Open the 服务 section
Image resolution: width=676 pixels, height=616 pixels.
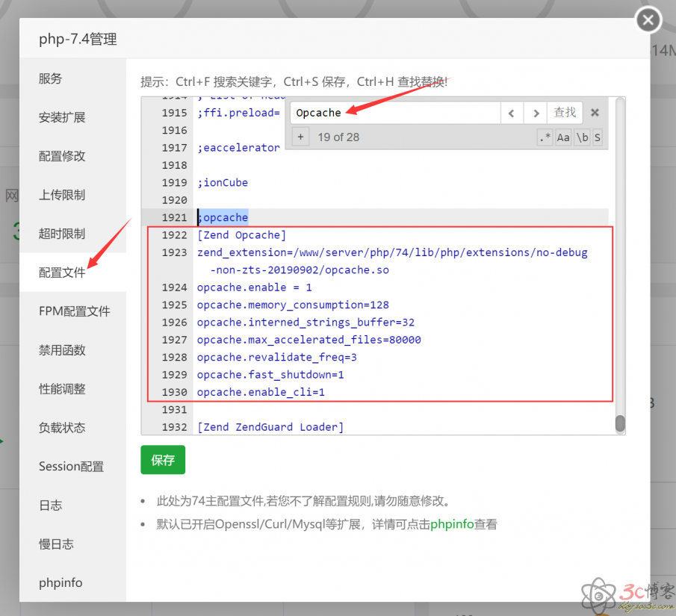(73, 78)
